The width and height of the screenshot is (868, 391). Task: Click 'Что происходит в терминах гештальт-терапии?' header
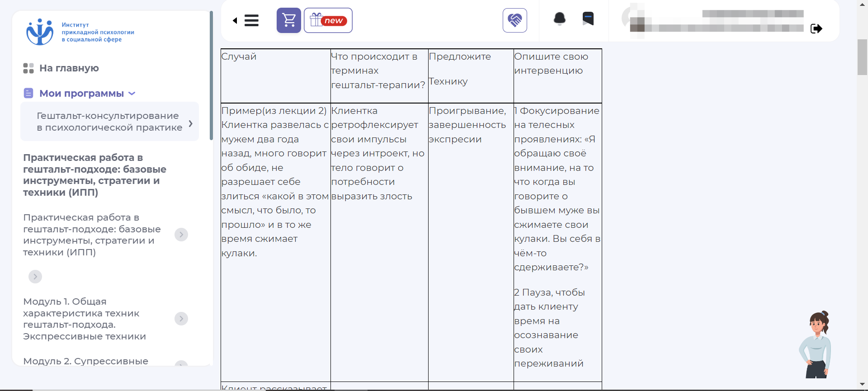pyautogui.click(x=379, y=76)
